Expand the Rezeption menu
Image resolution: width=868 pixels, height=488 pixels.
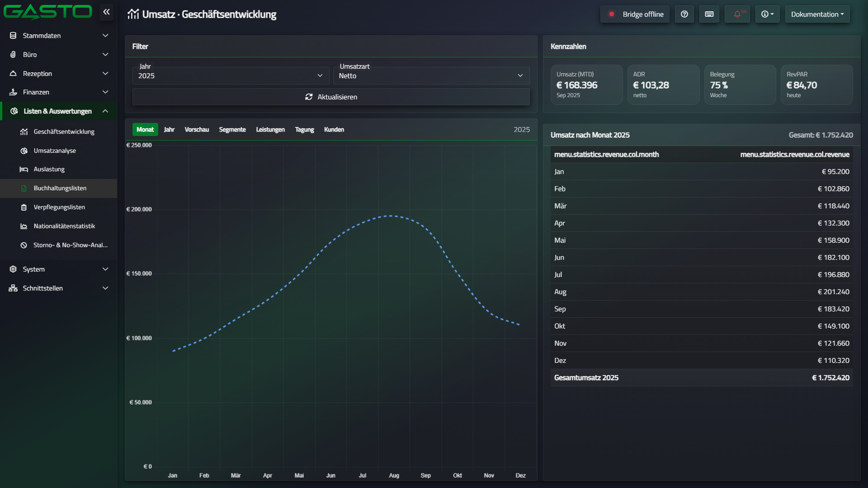59,74
